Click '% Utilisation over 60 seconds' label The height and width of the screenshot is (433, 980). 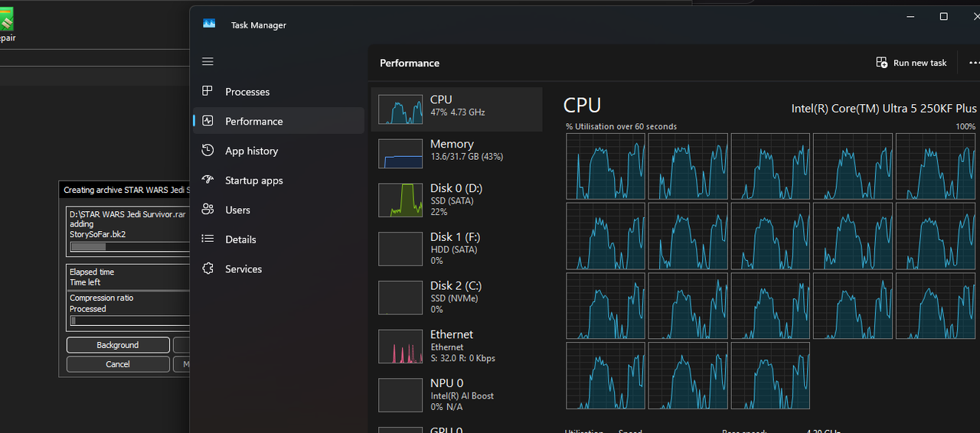[621, 126]
